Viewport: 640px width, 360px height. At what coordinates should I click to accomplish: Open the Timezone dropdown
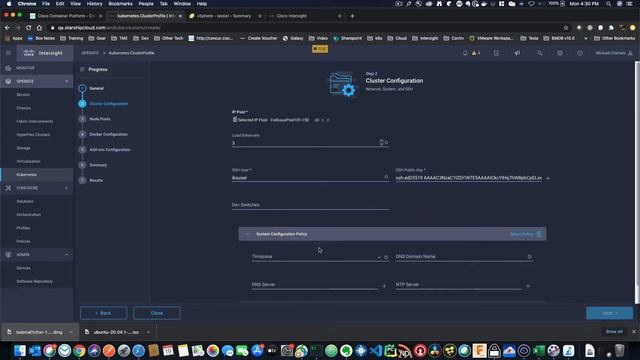[x=379, y=257]
